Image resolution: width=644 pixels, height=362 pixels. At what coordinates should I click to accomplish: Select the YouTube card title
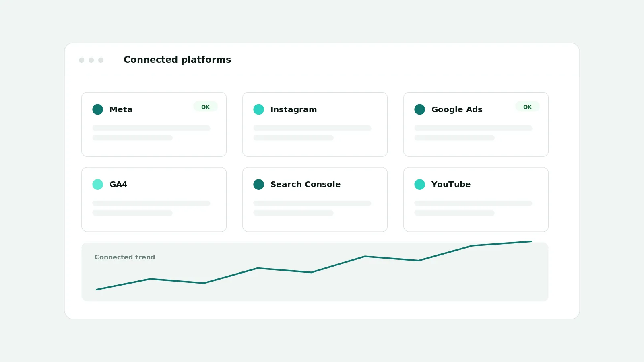pyautogui.click(x=451, y=184)
